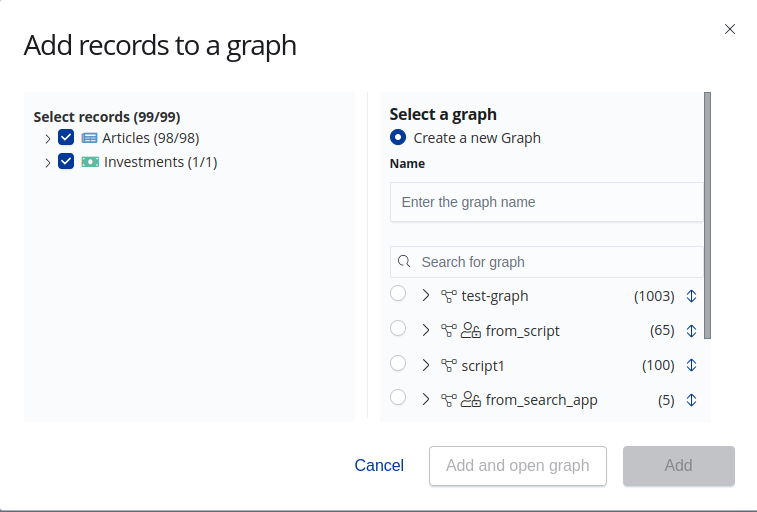Uncheck the Articles checkbox
This screenshot has height=512, width=757.
(x=67, y=138)
